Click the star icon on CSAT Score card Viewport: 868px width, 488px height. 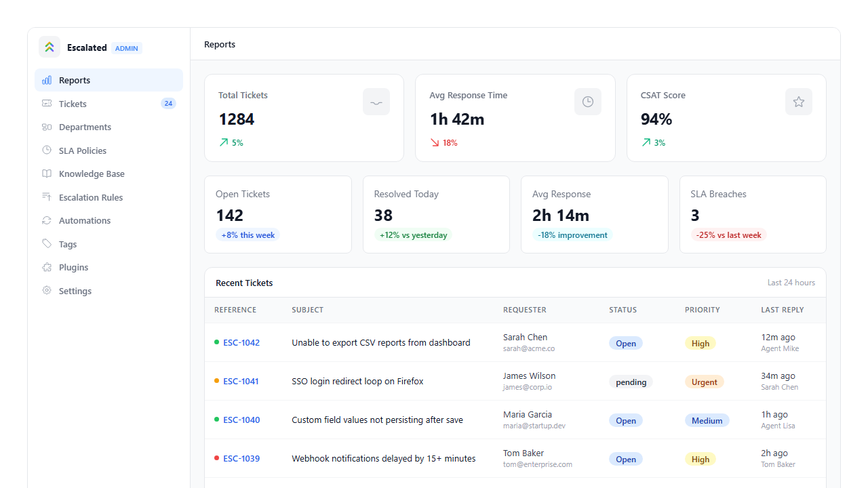(799, 102)
